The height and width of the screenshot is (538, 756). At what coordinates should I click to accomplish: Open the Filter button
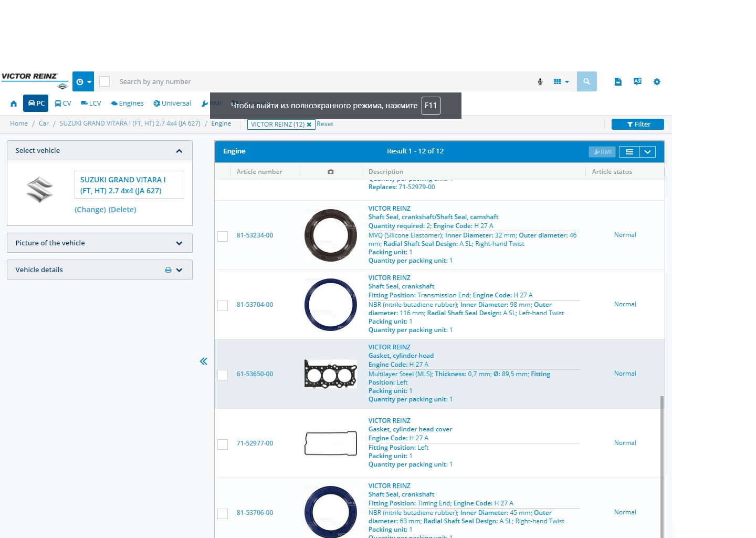(x=638, y=124)
